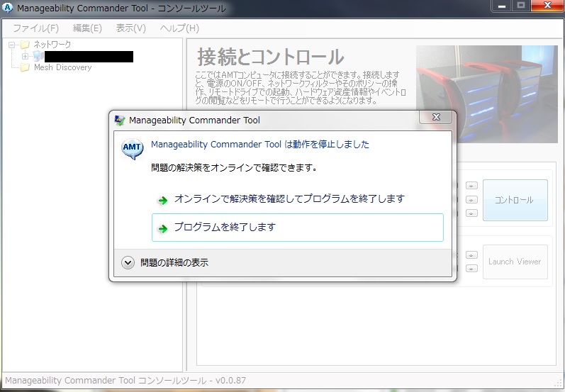Open the upper small dropdown beside Launch Viewer

coord(471,255)
